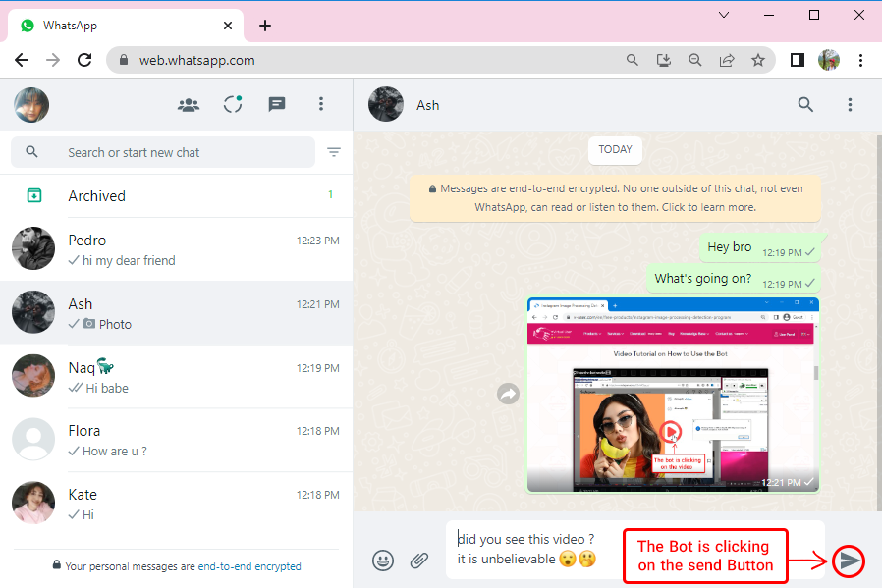Expand the tab search dropdown arrow
The width and height of the screenshot is (882, 588).
724,15
